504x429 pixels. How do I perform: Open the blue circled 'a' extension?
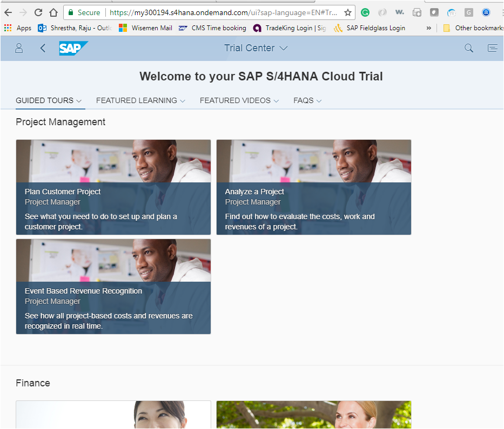pyautogui.click(x=486, y=12)
